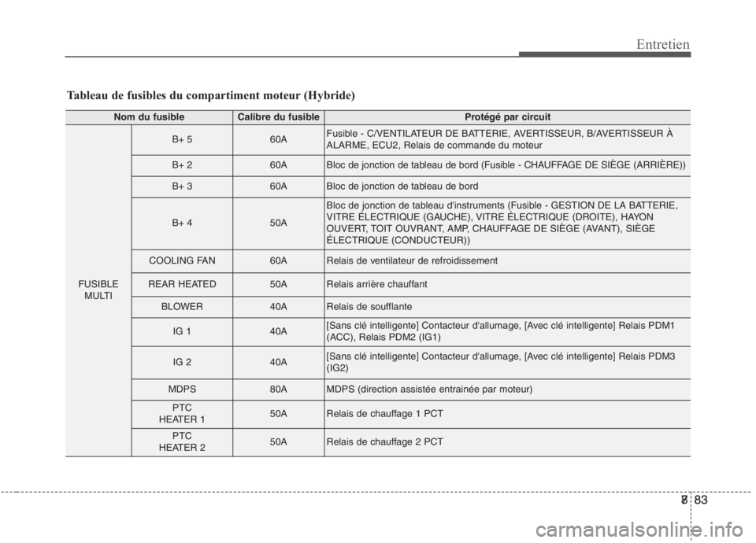Viewport: 756px width, 543px height.
Task: Click the 'MDPS' fuse name cell
Action: pyautogui.click(x=182, y=390)
